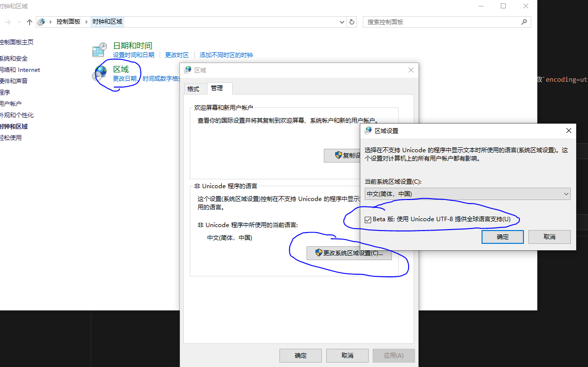The width and height of the screenshot is (588, 367).
Task: Click 确定 in the 区域设置 dialog
Action: pos(503,237)
